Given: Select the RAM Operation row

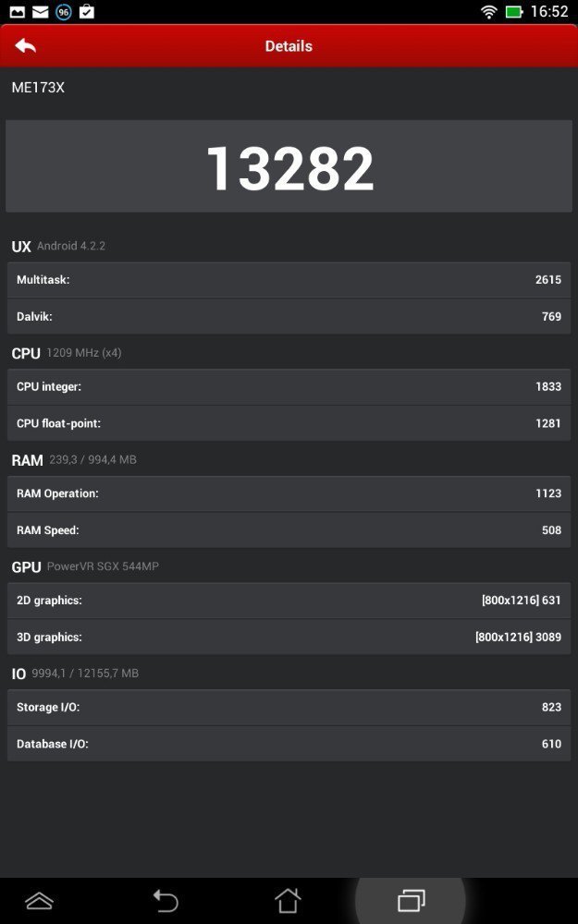Looking at the screenshot, I should point(289,493).
